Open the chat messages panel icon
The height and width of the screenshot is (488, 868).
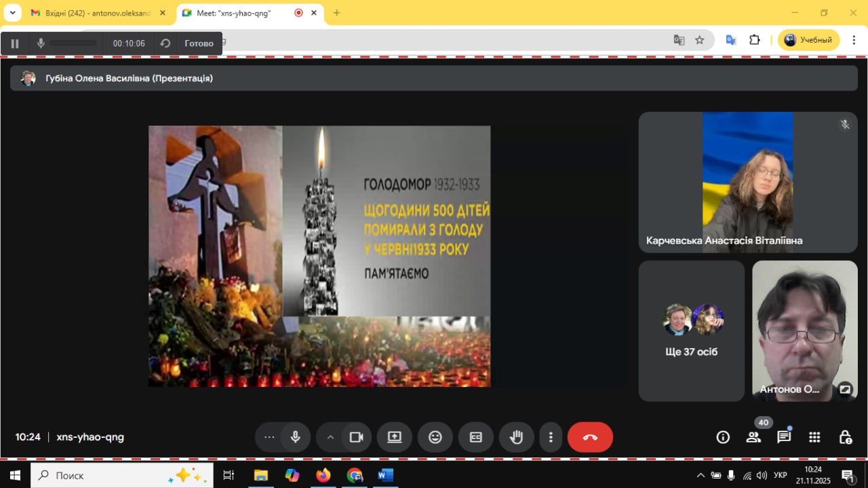coord(784,437)
